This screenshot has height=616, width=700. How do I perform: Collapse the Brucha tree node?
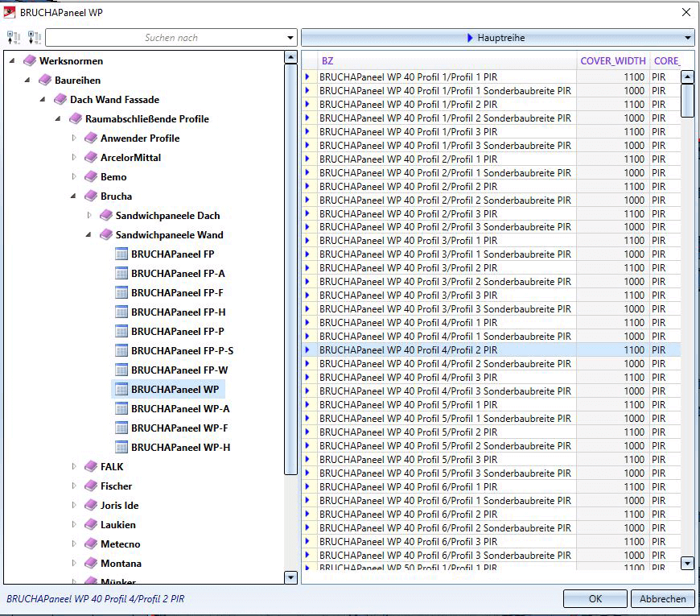(73, 196)
